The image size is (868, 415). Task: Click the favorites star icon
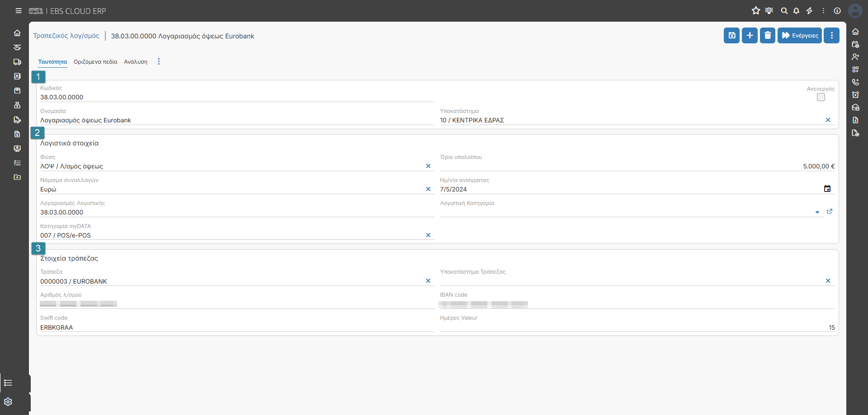click(756, 11)
